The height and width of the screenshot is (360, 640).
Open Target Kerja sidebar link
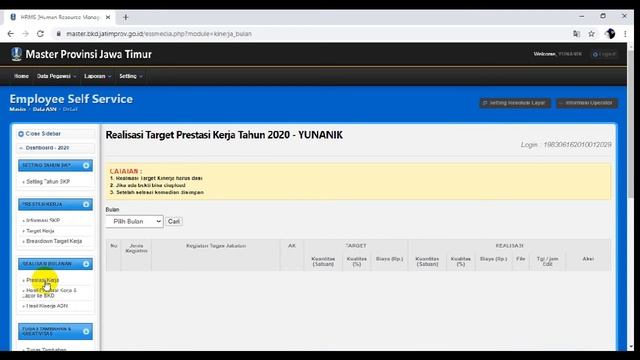pos(40,231)
